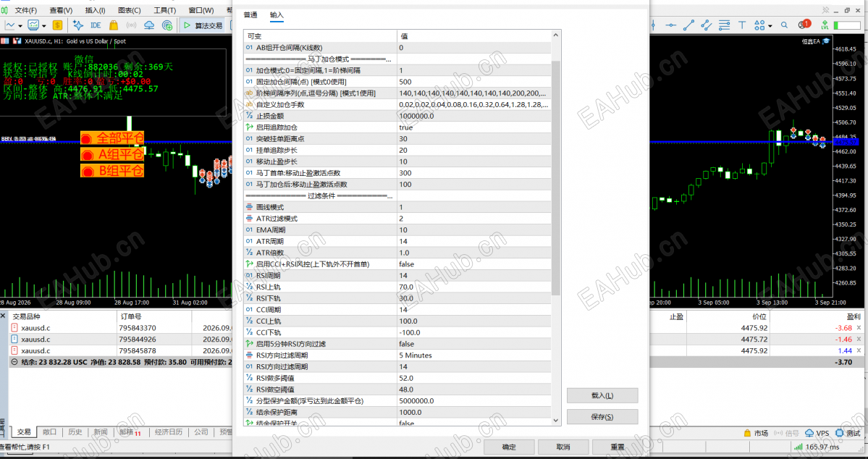Screen dimensions: 868x459
Task: Open the arrow beside the shapes icon
Action: [x=770, y=25]
